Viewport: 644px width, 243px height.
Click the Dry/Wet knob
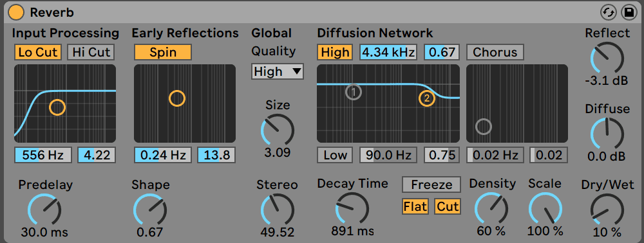click(x=607, y=210)
